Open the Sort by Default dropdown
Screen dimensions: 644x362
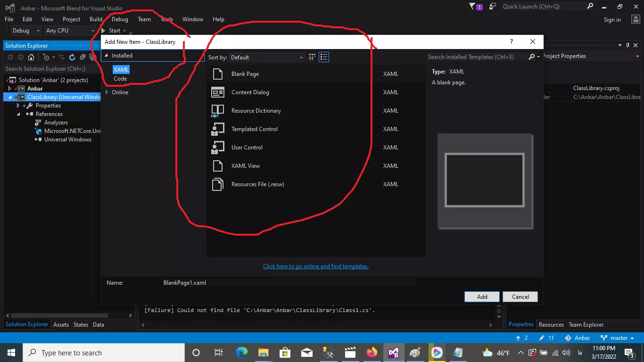267,57
